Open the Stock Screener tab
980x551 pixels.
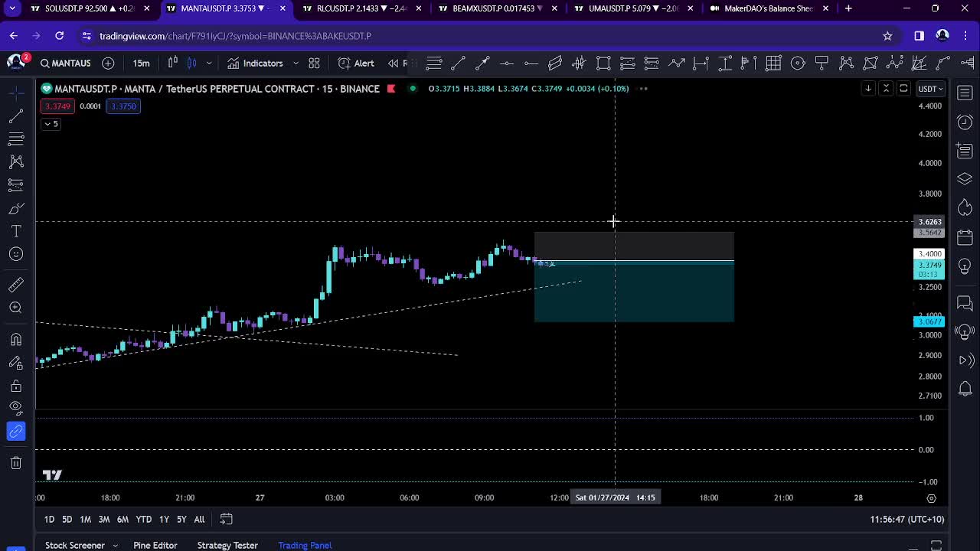tap(74, 545)
